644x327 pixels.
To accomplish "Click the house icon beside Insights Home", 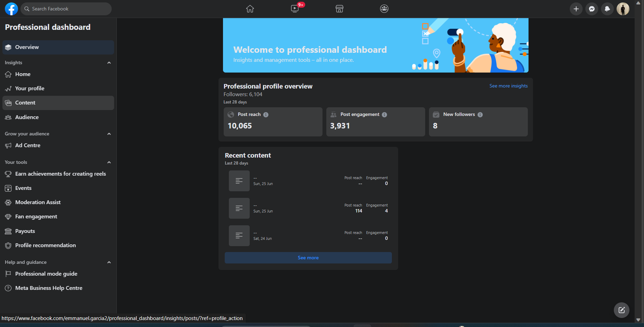I will click(8, 74).
